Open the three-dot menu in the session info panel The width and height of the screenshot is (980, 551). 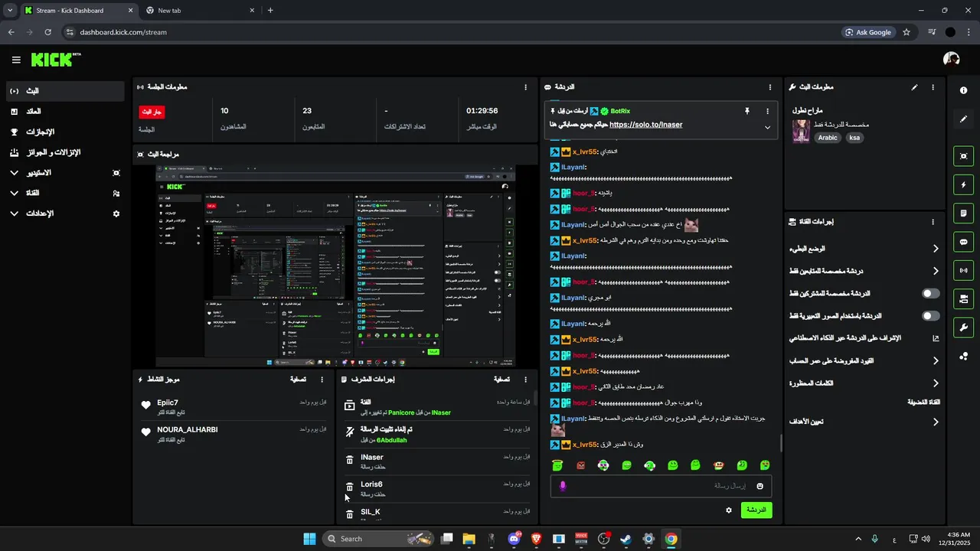(525, 87)
